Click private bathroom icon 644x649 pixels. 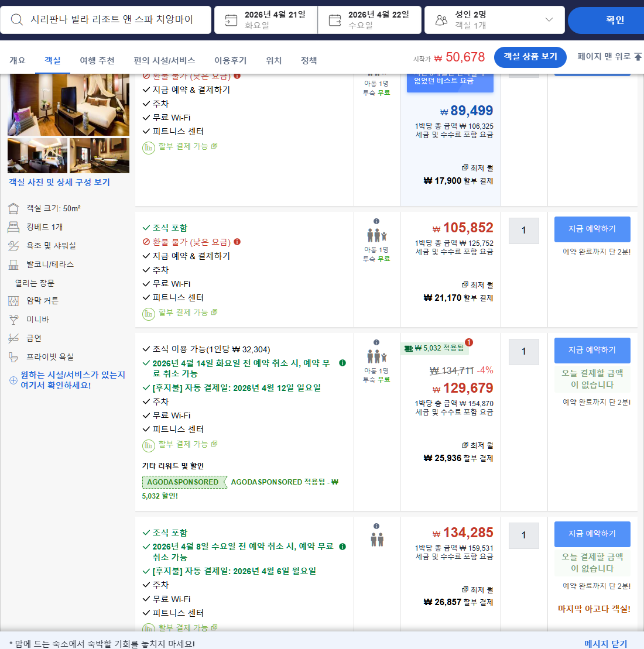(13, 357)
